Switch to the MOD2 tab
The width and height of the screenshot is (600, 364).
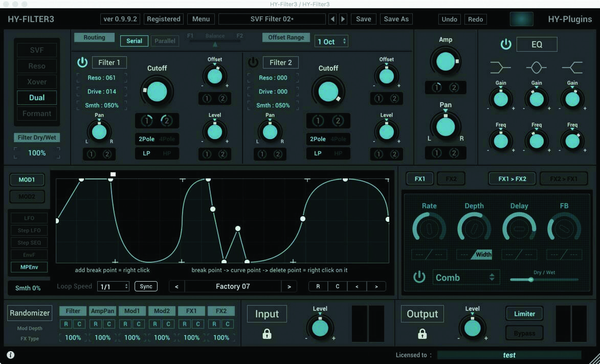pyautogui.click(x=27, y=197)
